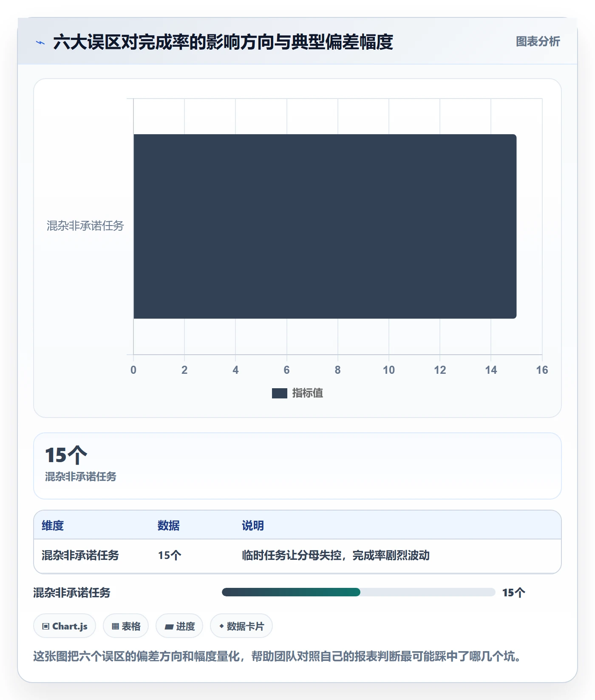This screenshot has width=595, height=700.
Task: Click the x-axis tick label 16
Action: point(542,370)
